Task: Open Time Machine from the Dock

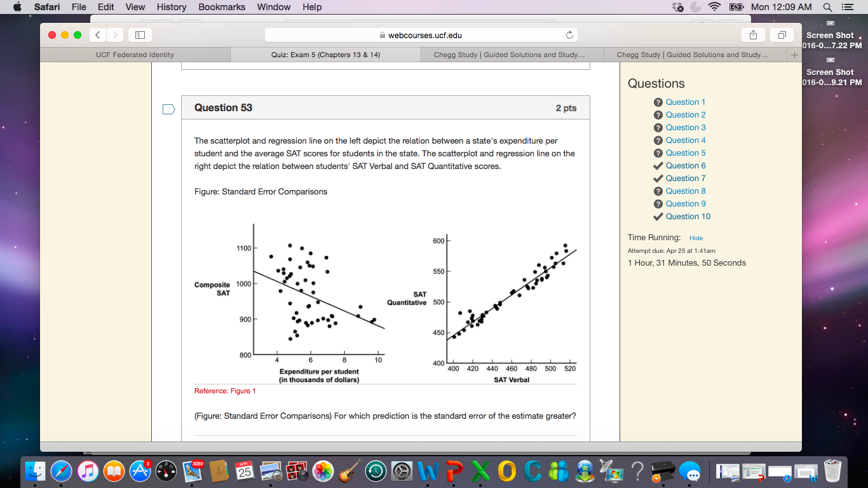Action: click(x=375, y=472)
